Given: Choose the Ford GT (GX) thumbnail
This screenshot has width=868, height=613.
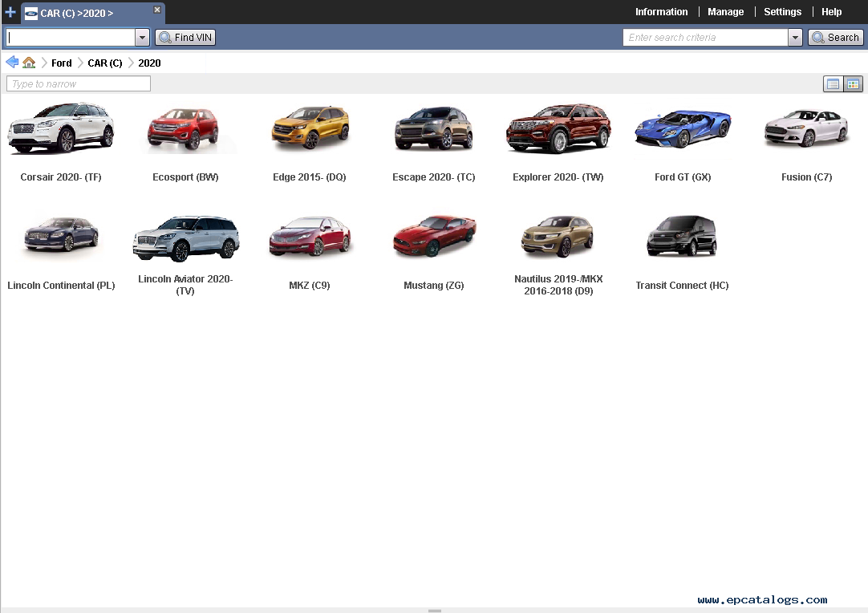Looking at the screenshot, I should point(683,129).
